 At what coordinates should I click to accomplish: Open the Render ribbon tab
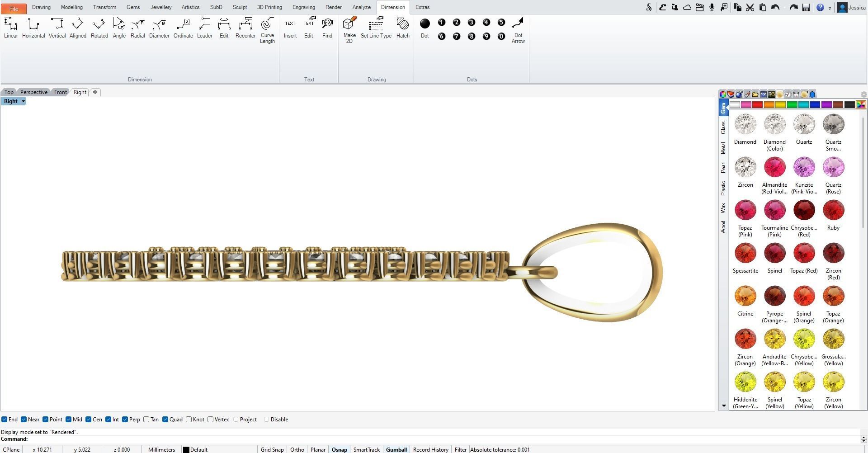(333, 7)
